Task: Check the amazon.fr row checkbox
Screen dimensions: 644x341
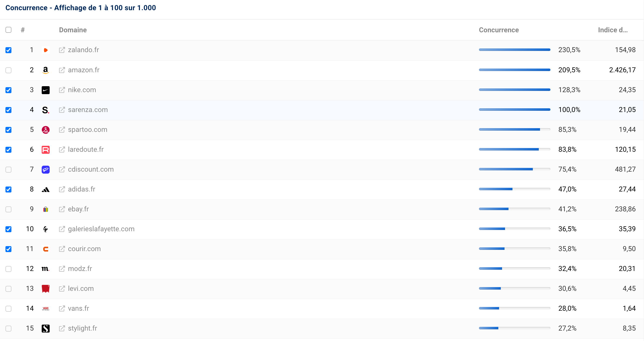Action: [x=8, y=70]
